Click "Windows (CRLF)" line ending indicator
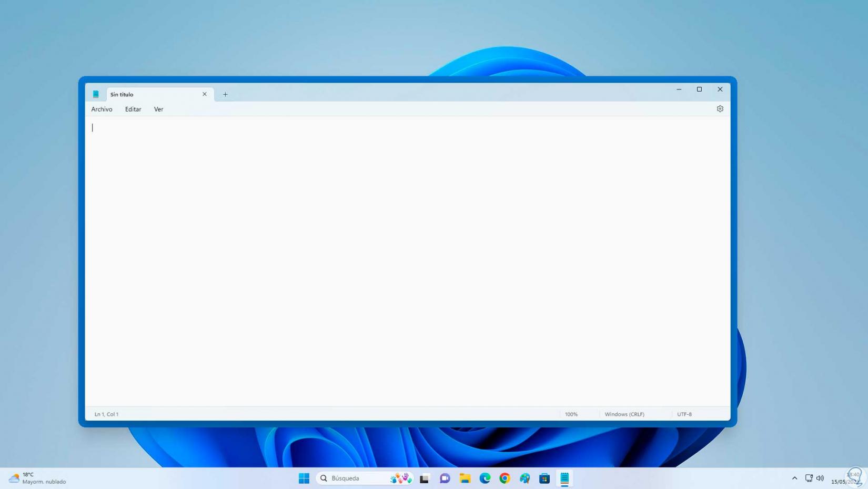868x489 pixels. [x=624, y=414]
